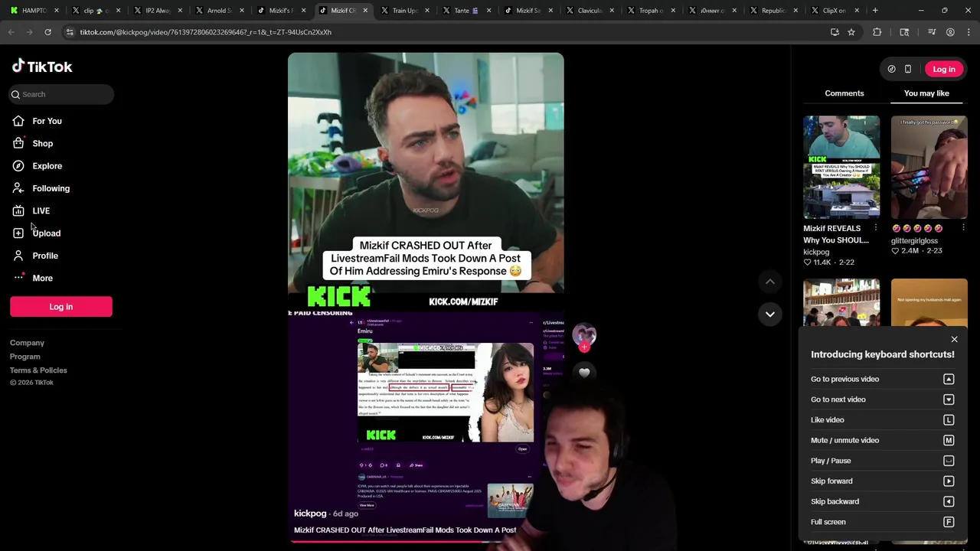The image size is (980, 551).
Task: Open the Chrome profile avatar
Action: click(x=950, y=32)
